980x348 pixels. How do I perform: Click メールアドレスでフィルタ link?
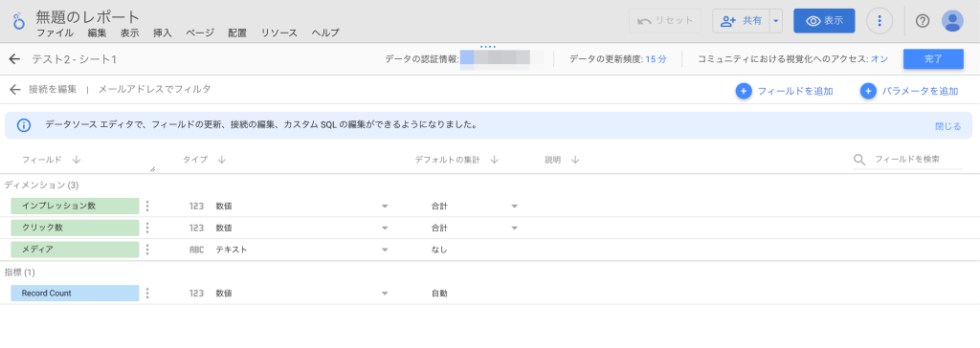coord(154,89)
